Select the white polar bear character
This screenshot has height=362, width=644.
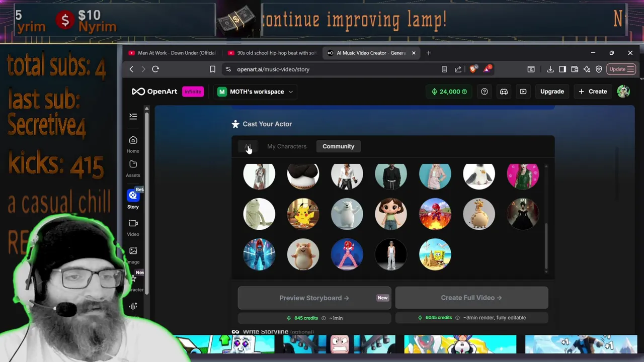pos(347,214)
